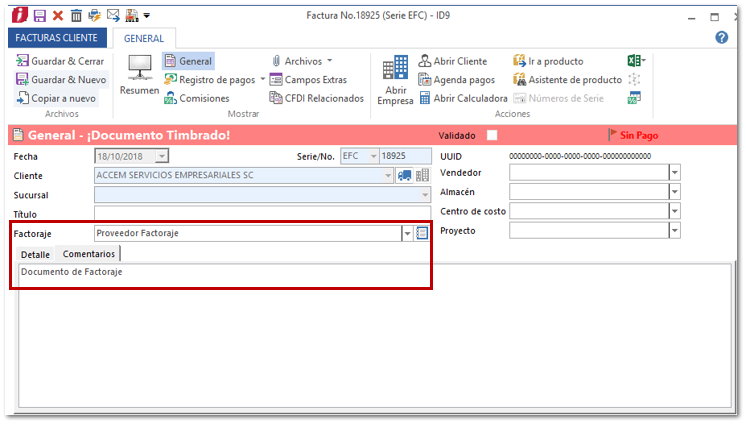The image size is (746, 424).
Task: Click Abrir Cliente
Action: (453, 61)
